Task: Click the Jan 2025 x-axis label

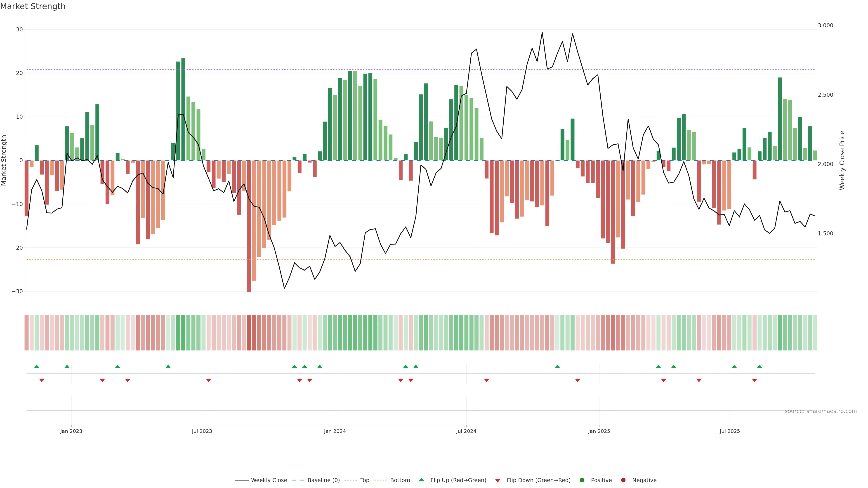Action: (x=599, y=431)
